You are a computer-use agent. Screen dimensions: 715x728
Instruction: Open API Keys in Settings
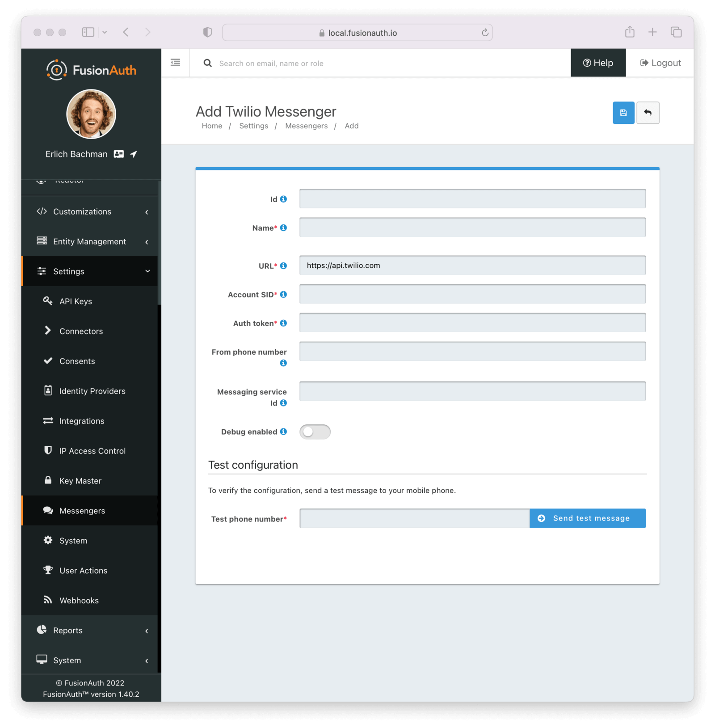[89, 301]
